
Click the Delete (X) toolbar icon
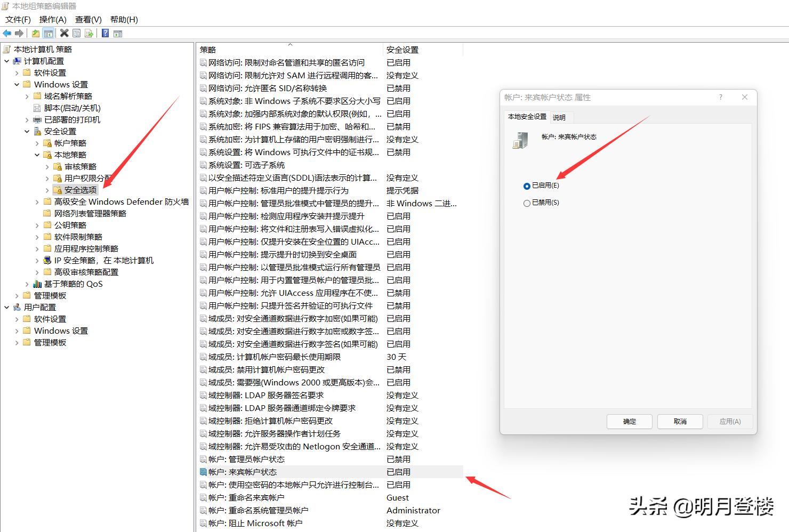[64, 33]
